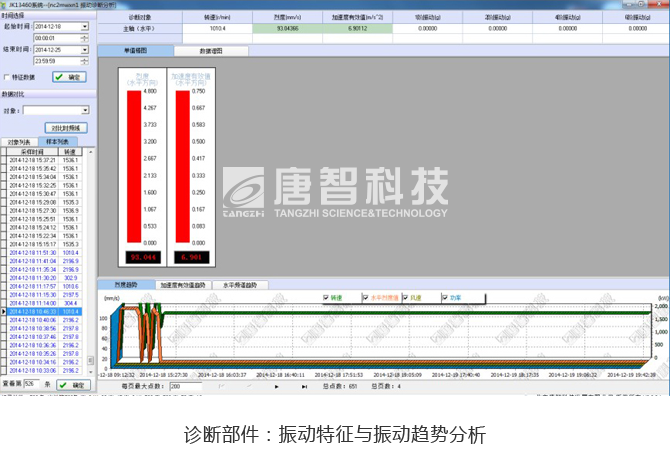Image resolution: width=670 pixels, height=450 pixels.
Task: Select sample row 2014-12-18 11:35:34
Action: (x=44, y=270)
